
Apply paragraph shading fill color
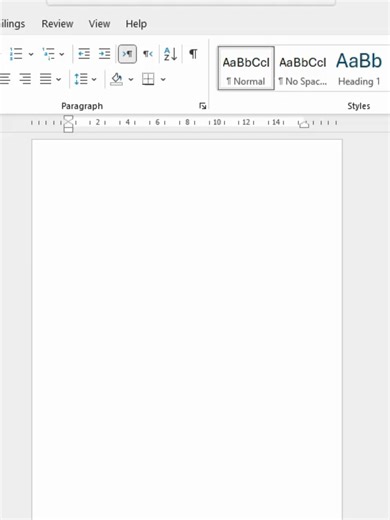tap(117, 79)
